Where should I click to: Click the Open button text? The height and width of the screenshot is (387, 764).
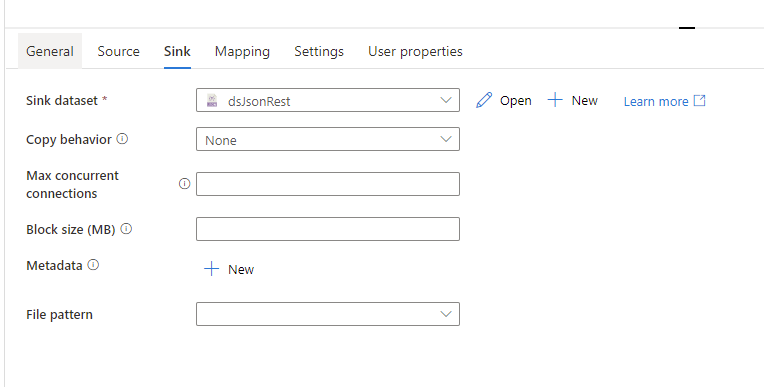[516, 100]
